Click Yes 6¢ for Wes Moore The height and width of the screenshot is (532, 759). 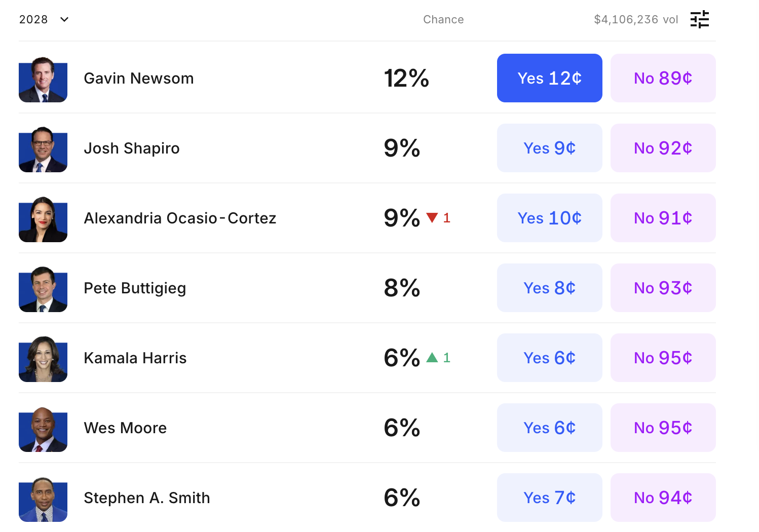click(549, 428)
